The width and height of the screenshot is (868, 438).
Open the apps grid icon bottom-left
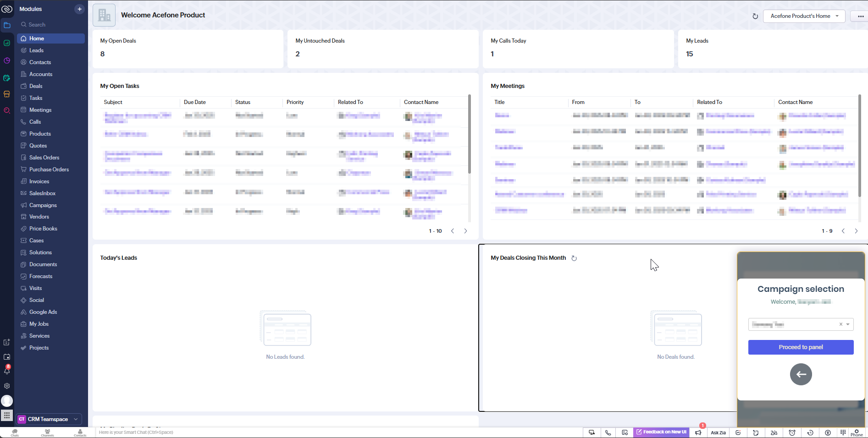(7, 415)
